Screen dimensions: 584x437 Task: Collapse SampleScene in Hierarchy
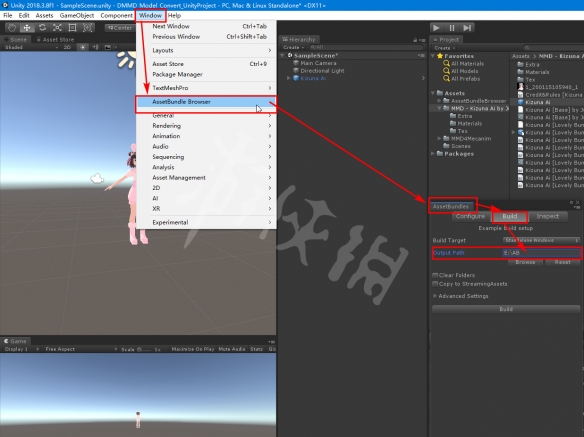(x=283, y=56)
